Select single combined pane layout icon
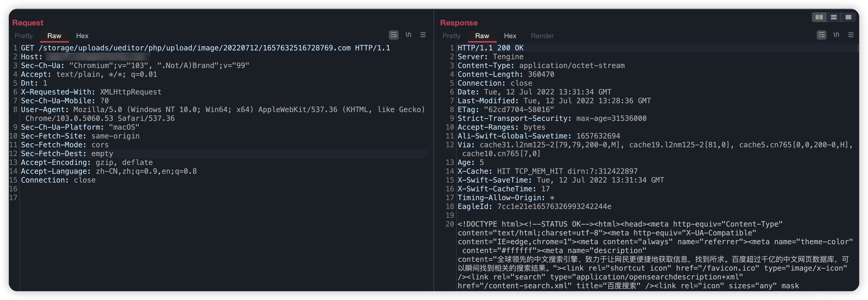This screenshot has height=300, width=868. pyautogui.click(x=848, y=17)
